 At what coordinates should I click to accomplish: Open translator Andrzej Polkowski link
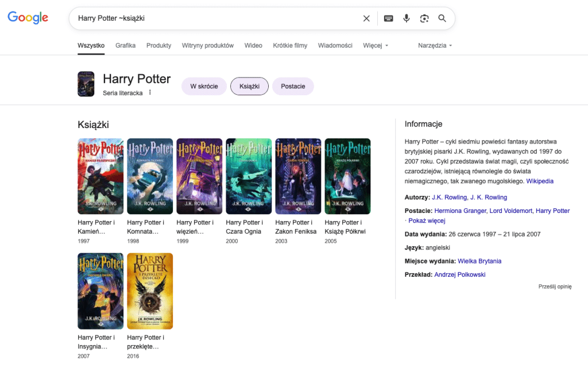[460, 274]
